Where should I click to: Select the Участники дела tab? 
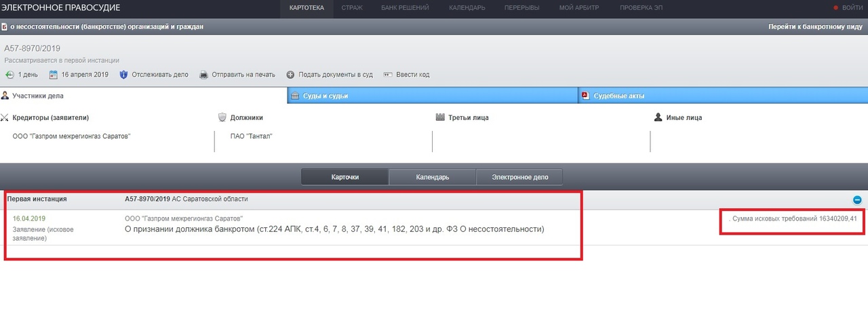coord(37,96)
